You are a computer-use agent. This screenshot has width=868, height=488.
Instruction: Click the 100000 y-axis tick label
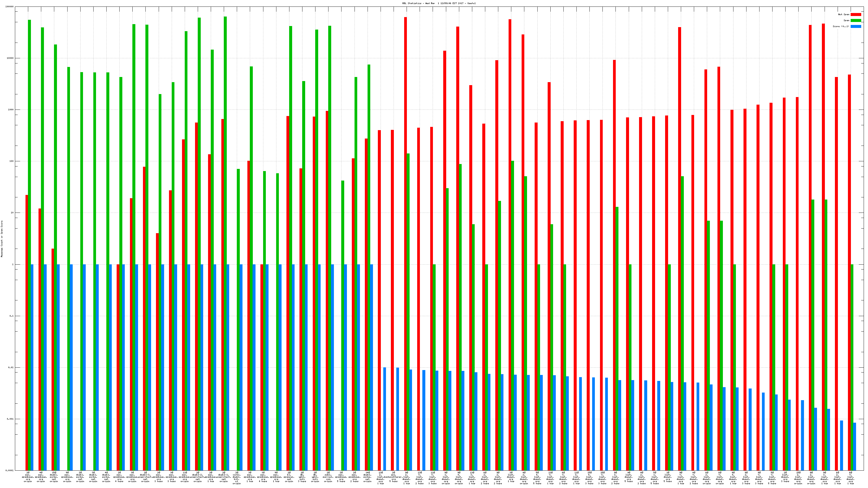click(x=10, y=7)
